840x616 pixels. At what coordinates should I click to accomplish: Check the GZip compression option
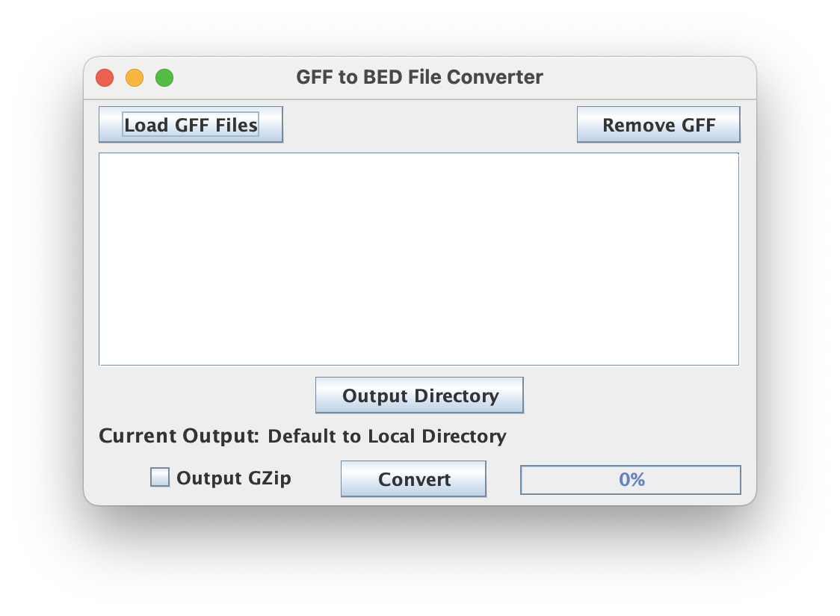(158, 476)
